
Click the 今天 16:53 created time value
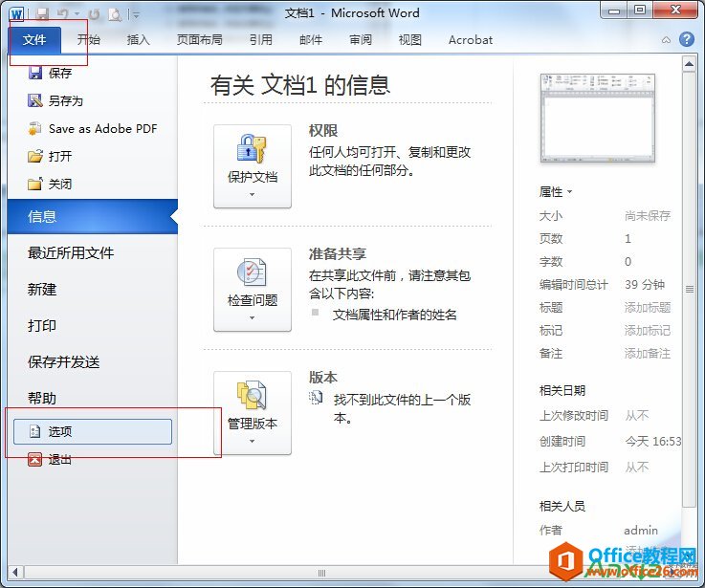point(653,442)
